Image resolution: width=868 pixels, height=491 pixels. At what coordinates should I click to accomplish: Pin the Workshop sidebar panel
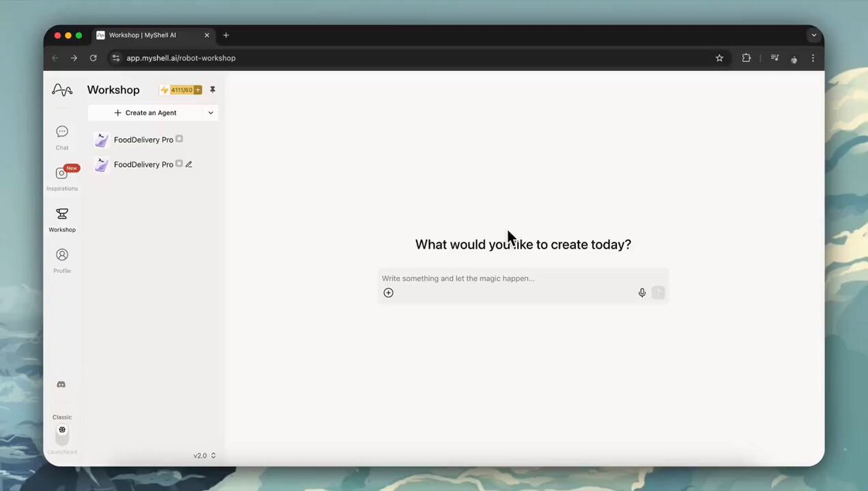[x=213, y=90]
